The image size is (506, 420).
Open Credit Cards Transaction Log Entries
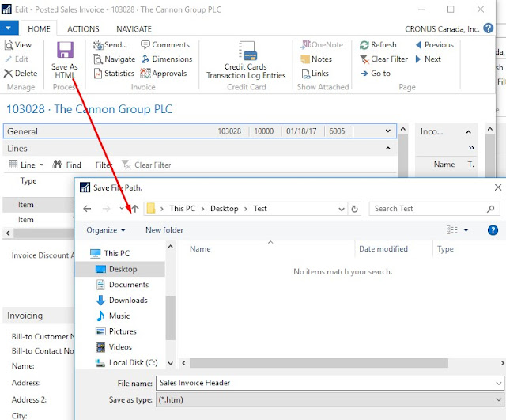point(246,60)
